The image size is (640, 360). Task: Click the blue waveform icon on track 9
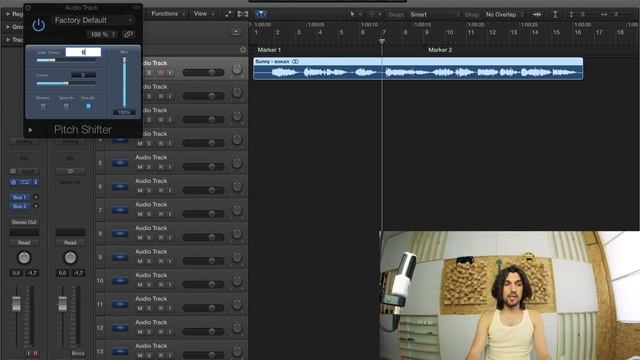tap(120, 257)
